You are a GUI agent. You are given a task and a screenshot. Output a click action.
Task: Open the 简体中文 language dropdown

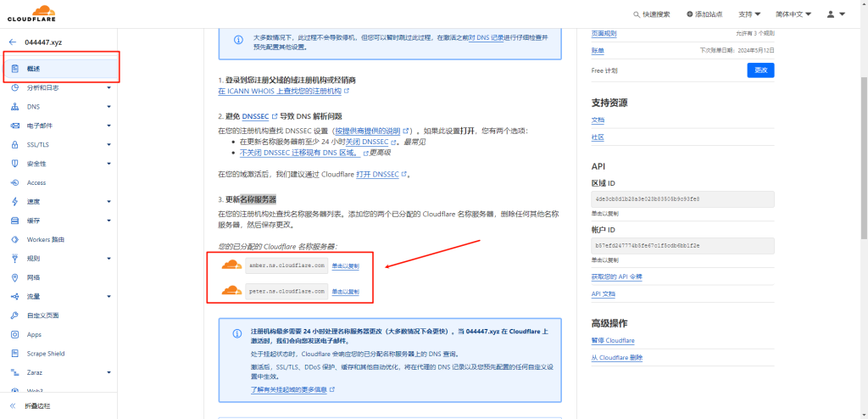point(795,14)
